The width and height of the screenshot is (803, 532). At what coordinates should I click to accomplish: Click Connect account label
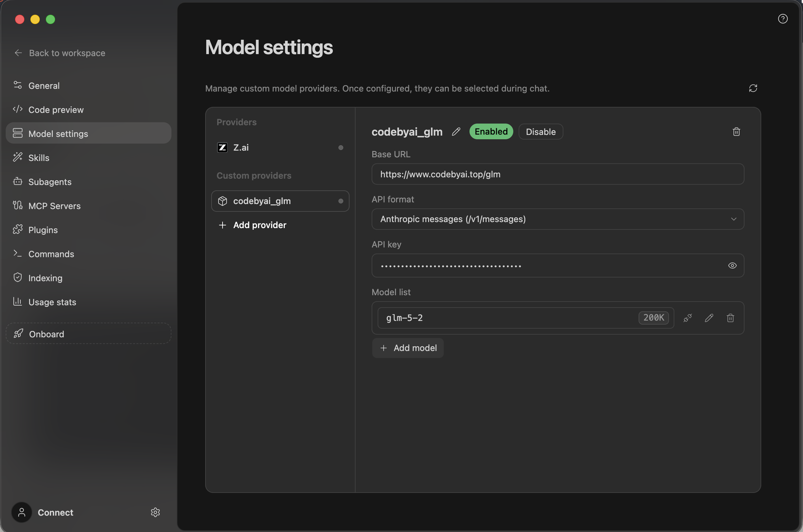click(x=55, y=513)
